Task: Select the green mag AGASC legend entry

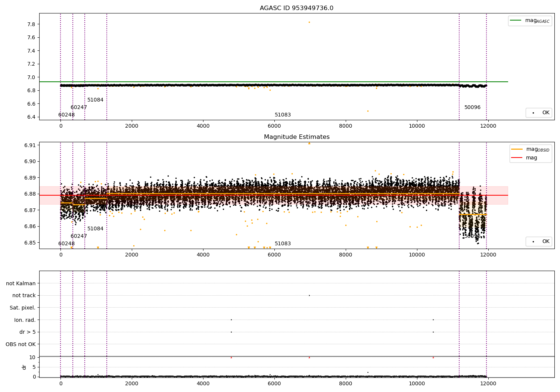Action: point(530,21)
